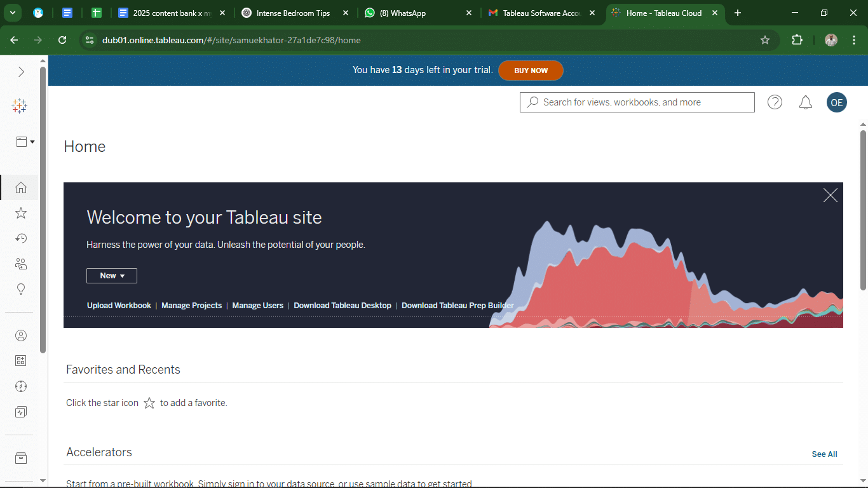Click the Accelerators heading
The image size is (868, 488).
point(99,452)
